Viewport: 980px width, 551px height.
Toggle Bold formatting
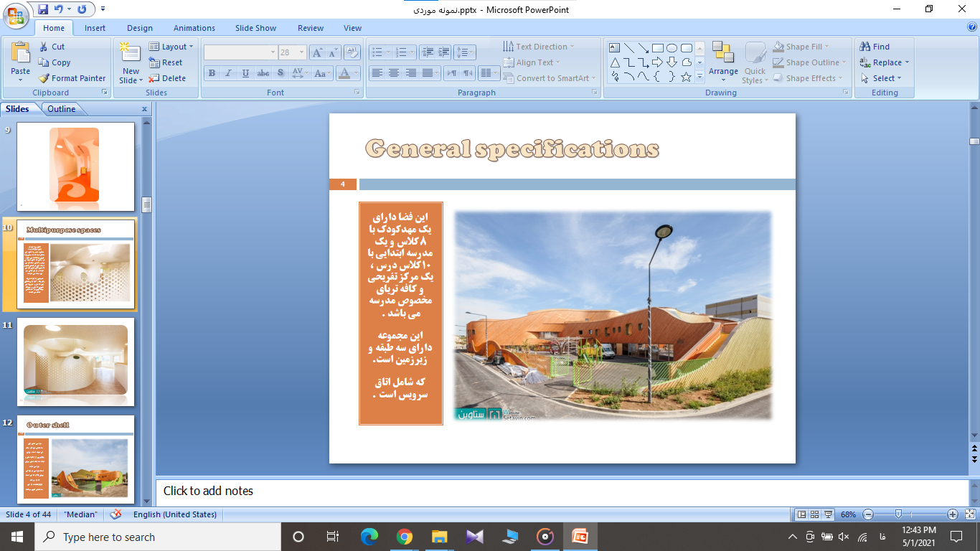pyautogui.click(x=212, y=73)
